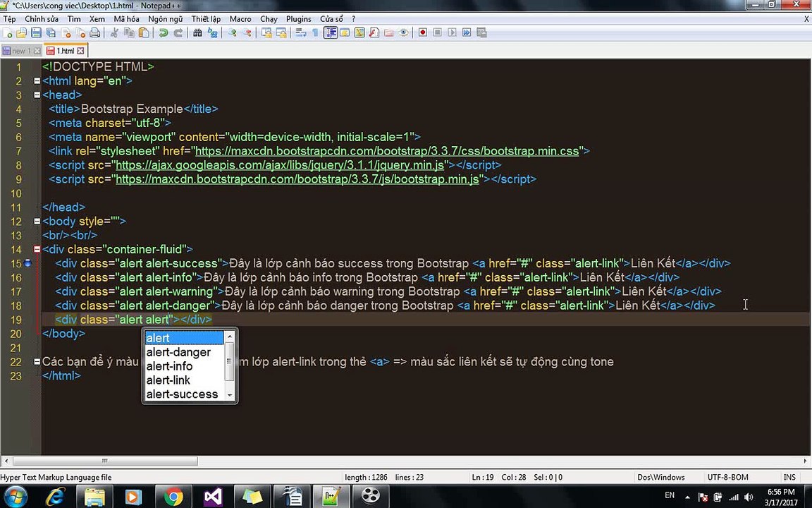Toggle word wrap

coord(301,32)
